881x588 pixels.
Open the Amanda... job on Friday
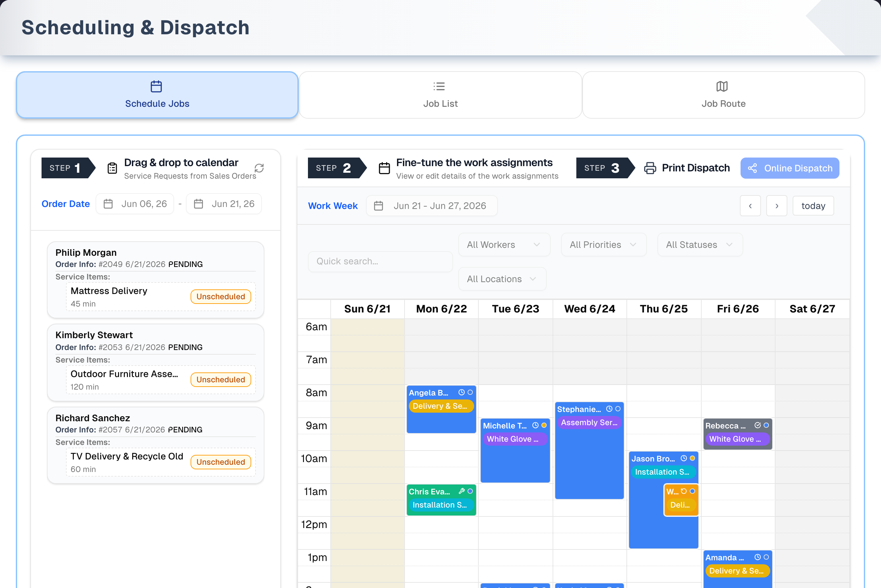[x=737, y=569]
